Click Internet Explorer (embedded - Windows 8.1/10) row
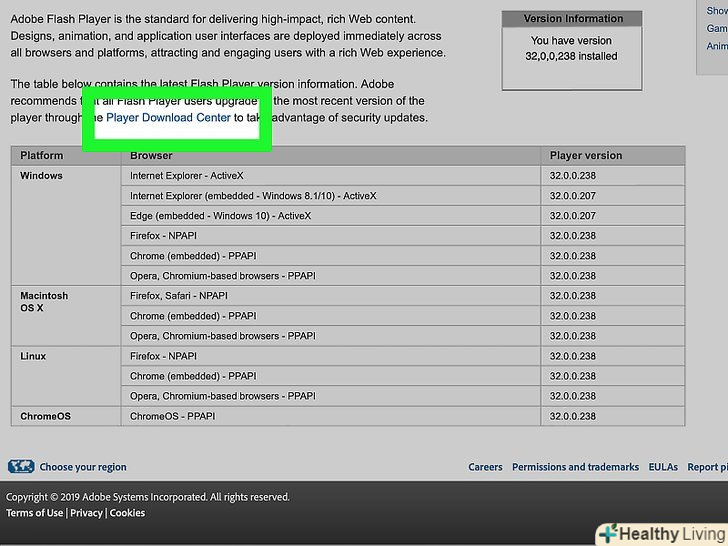The image size is (728, 546). pyautogui.click(x=331, y=196)
